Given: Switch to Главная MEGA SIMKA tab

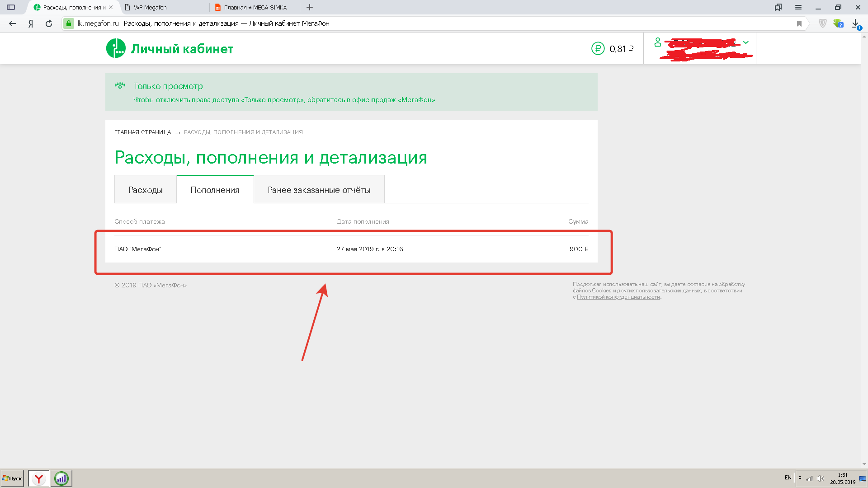Looking at the screenshot, I should pos(255,7).
